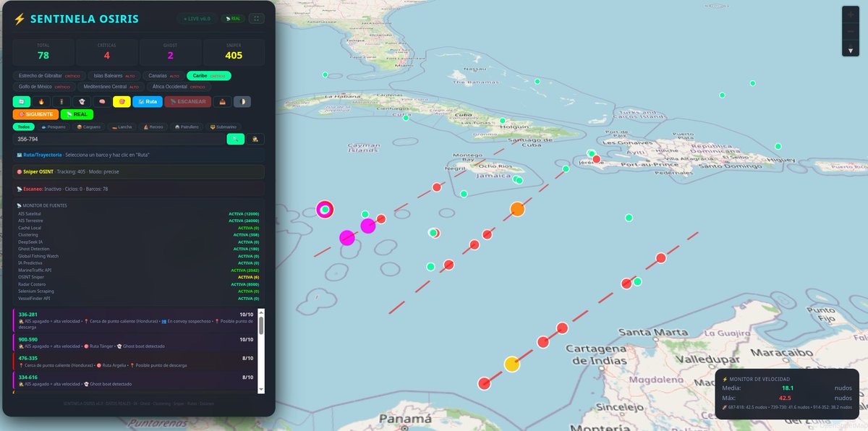Open the alert entry 900-590

(134, 343)
